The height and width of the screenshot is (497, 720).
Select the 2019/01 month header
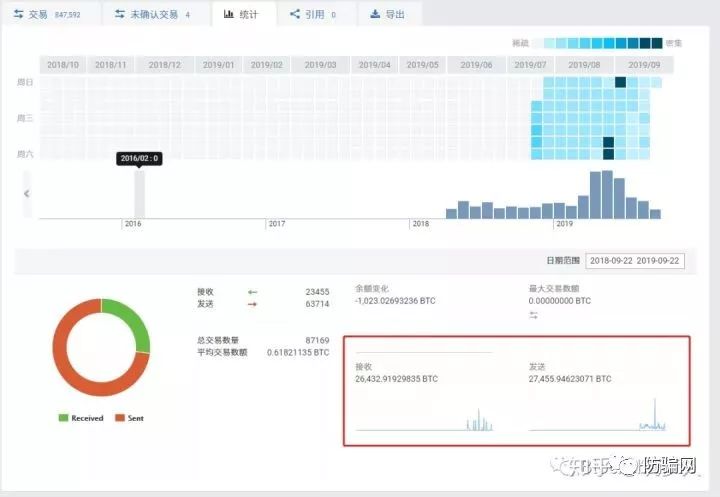219,65
